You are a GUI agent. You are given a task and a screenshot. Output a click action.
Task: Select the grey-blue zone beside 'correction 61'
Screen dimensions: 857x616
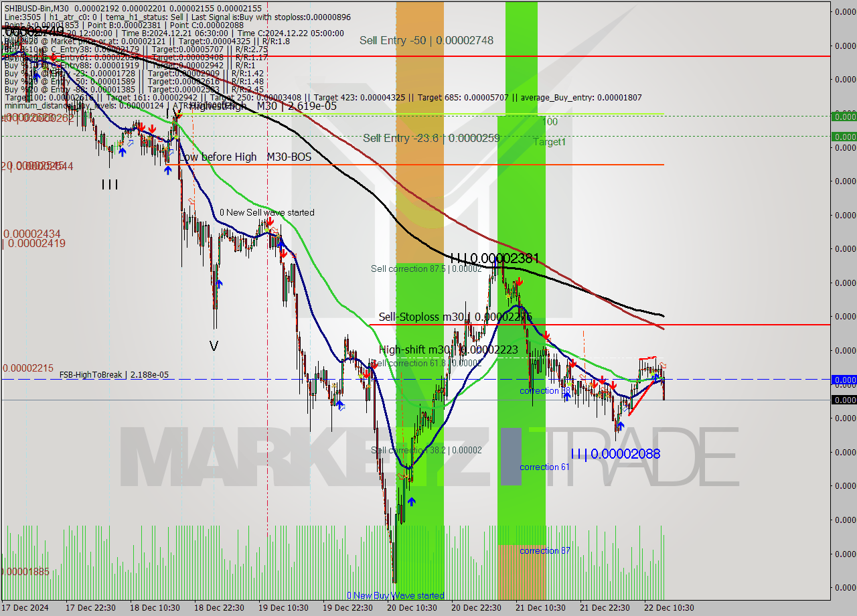[x=510, y=457]
